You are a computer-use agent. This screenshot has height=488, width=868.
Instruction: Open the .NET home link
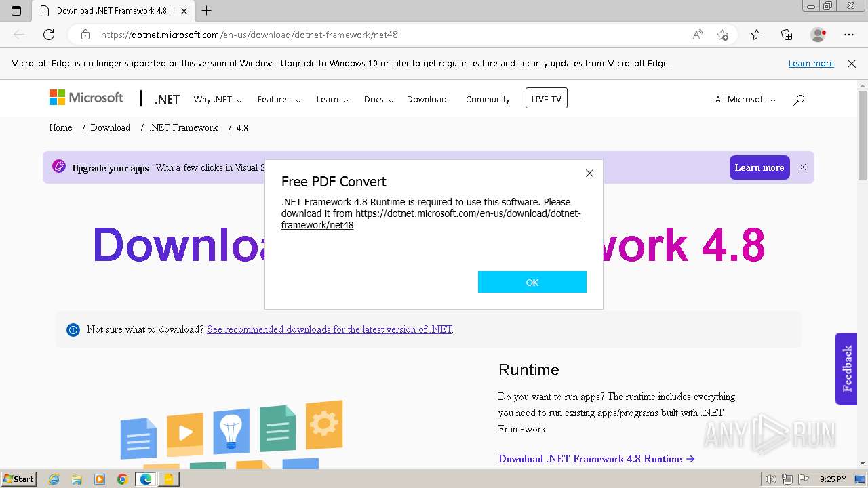pos(167,99)
